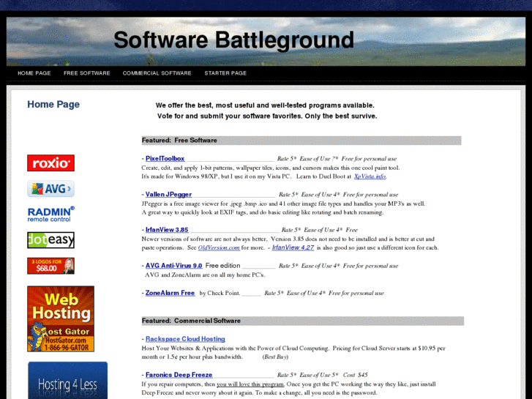Open the Radmin remote control logo
Image resolution: width=532 pixels, height=399 pixels.
click(x=50, y=214)
